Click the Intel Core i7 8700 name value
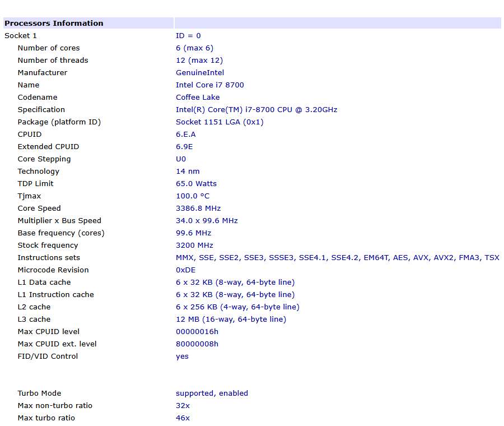 click(209, 85)
